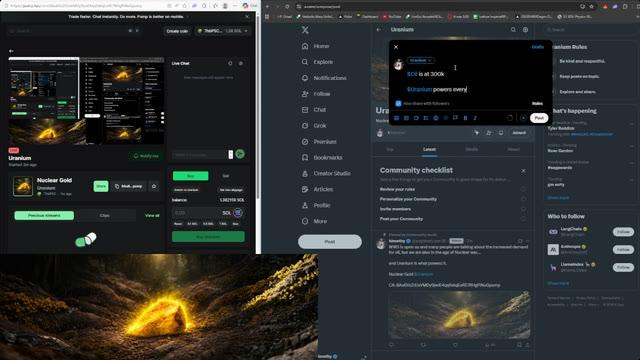Open Drafts in the composer

coord(538,47)
